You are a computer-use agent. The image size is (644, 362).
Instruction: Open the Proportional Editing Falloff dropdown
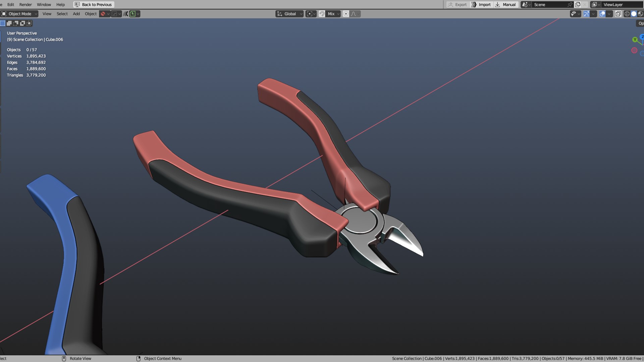click(x=355, y=14)
